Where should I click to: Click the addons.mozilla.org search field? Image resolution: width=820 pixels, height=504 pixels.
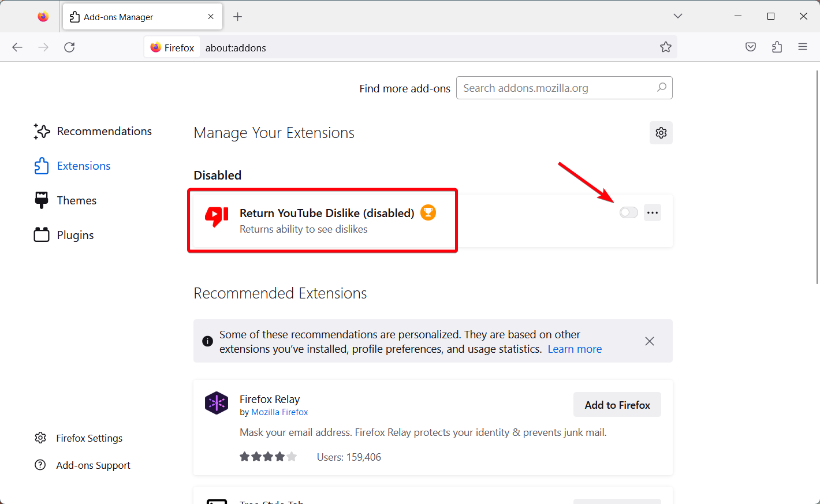point(554,88)
